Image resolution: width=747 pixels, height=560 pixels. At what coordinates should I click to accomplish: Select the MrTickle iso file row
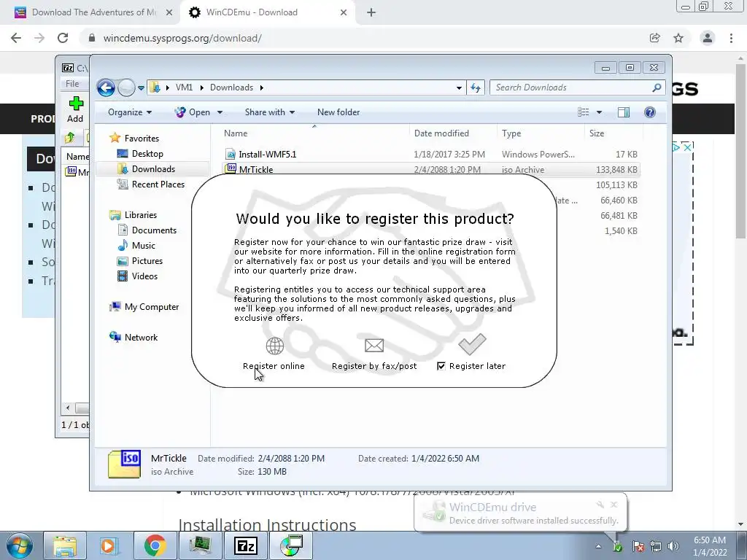[x=431, y=169]
